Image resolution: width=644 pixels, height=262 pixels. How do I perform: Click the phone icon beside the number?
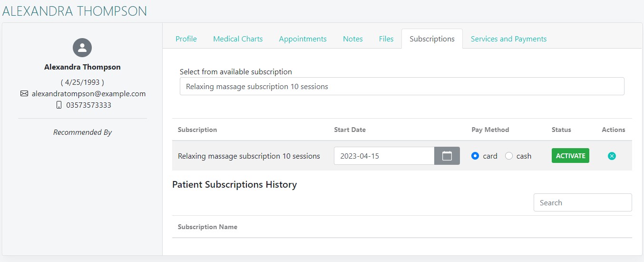click(x=59, y=105)
